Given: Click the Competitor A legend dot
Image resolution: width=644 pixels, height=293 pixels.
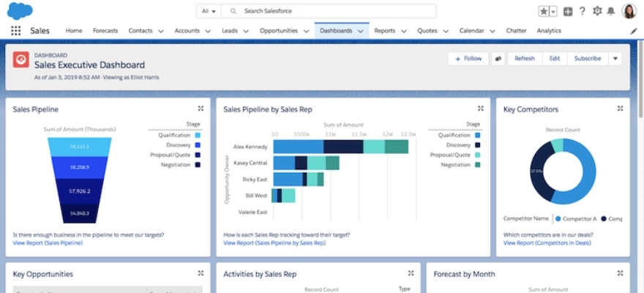Looking at the screenshot, I should 558,219.
